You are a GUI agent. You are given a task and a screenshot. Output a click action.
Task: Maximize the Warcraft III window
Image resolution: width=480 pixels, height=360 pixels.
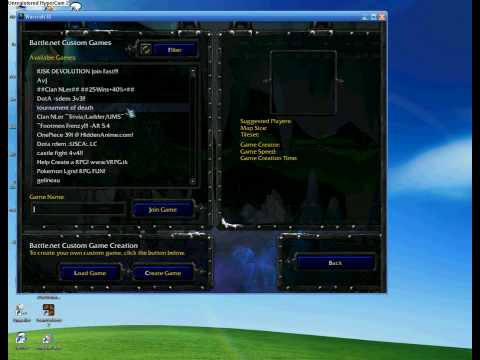click(x=374, y=17)
